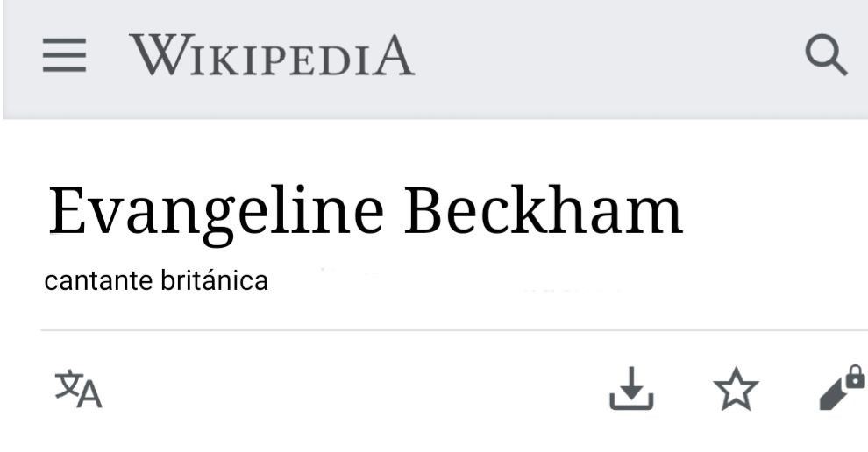The height and width of the screenshot is (452, 868).
Task: Click the final "A" of the Wikipedia logo
Action: point(393,55)
